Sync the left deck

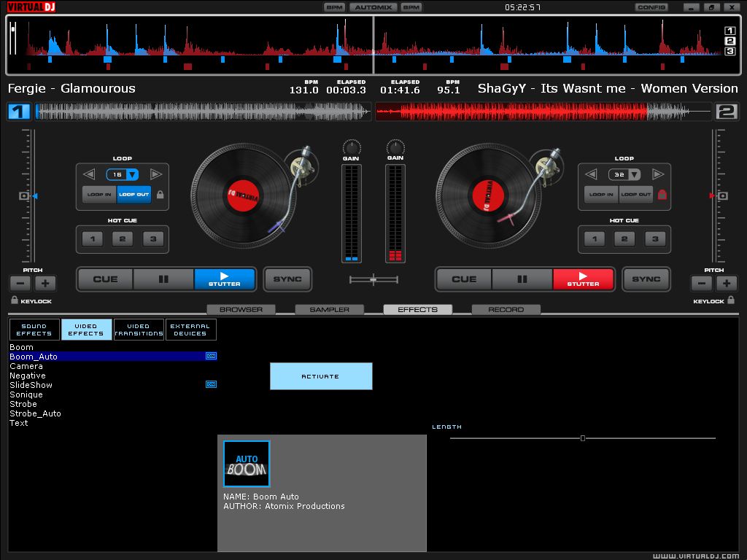pyautogui.click(x=287, y=279)
